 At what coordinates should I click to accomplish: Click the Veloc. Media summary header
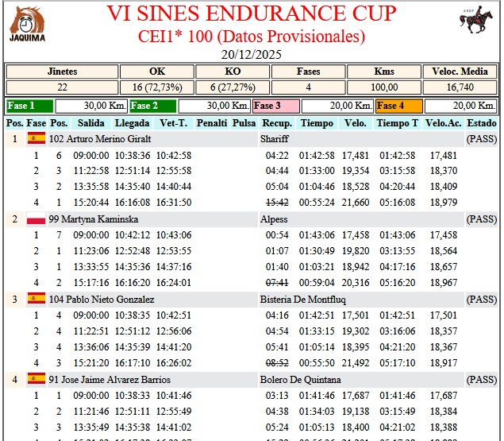(x=460, y=72)
